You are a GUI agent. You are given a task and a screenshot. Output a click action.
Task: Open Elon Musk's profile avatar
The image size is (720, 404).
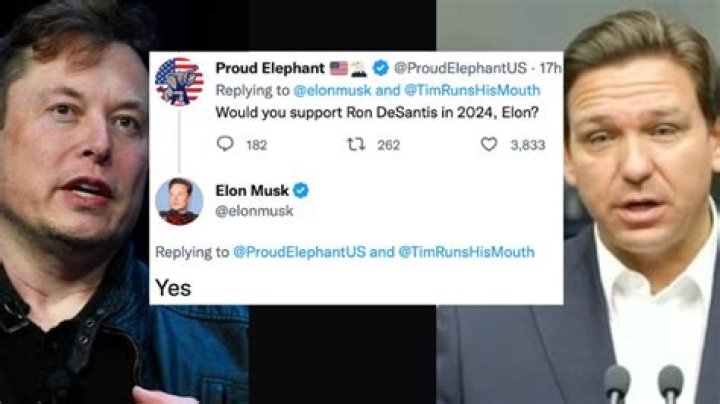pyautogui.click(x=179, y=201)
